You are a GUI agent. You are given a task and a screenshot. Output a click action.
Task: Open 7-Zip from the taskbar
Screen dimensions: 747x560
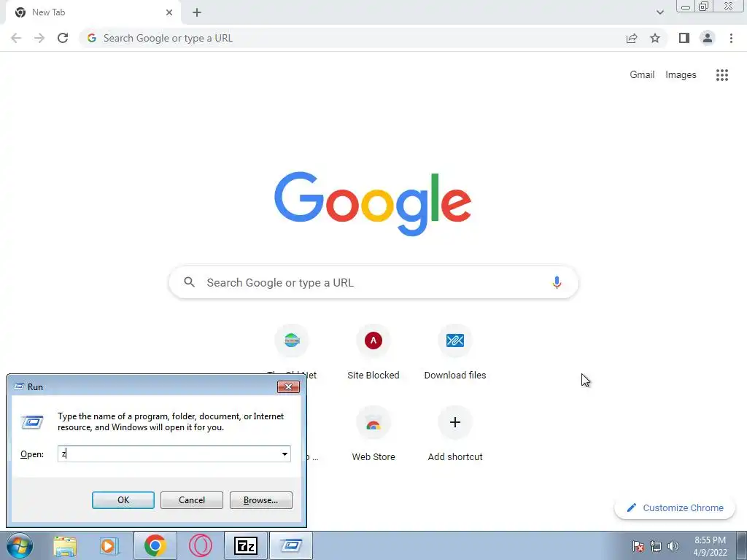[x=245, y=545]
